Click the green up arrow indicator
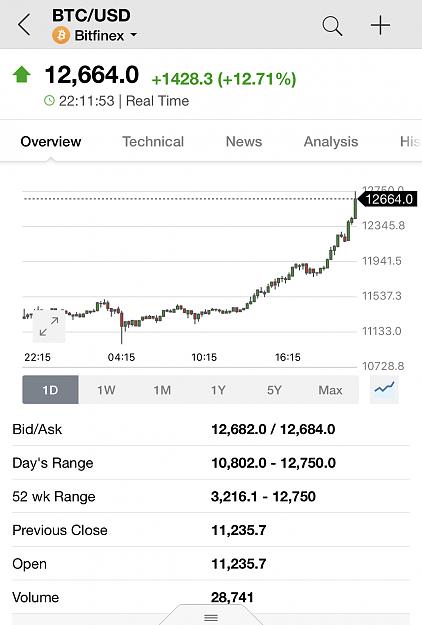 coord(22,75)
